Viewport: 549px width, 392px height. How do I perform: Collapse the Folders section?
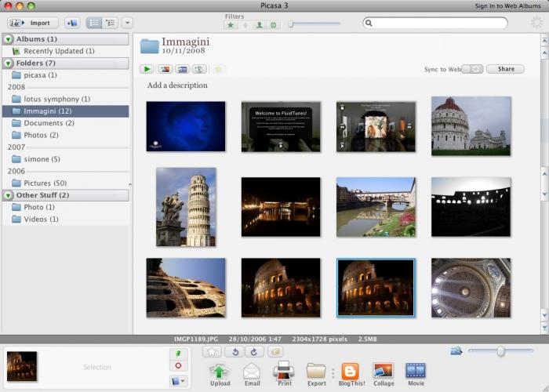pos(9,63)
